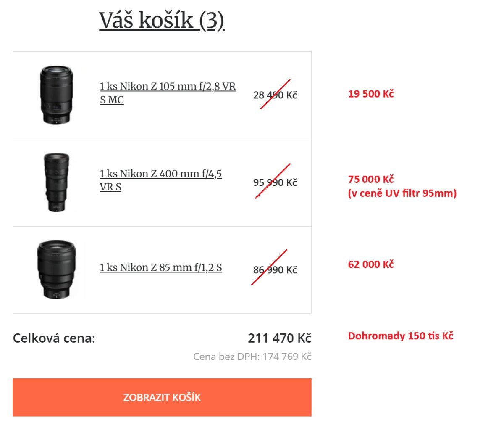Open the Nikon Z 400 mm f/4,5 VR S link
504x428 pixels.
tap(161, 180)
